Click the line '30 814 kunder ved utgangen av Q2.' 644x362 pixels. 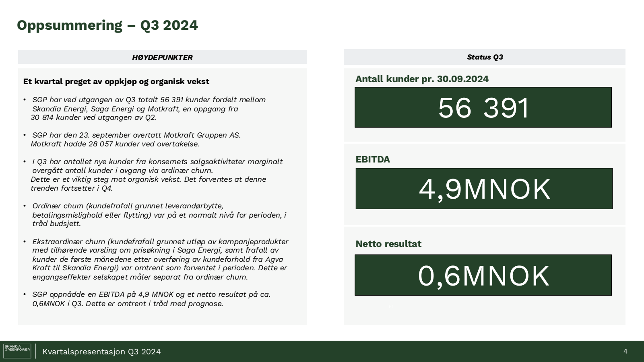coord(93,117)
